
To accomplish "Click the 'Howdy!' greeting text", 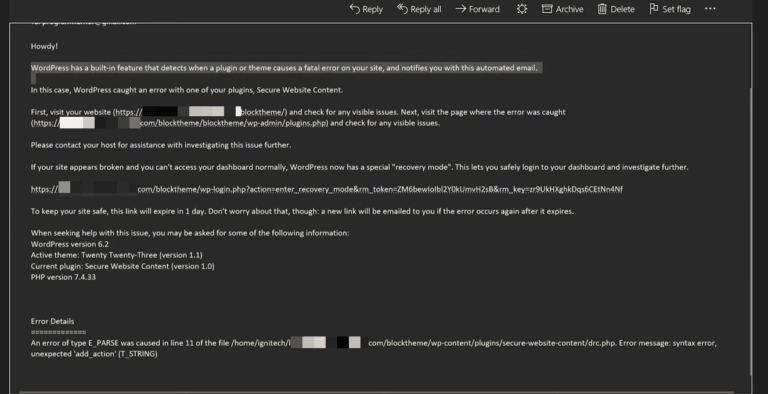I will [44, 46].
